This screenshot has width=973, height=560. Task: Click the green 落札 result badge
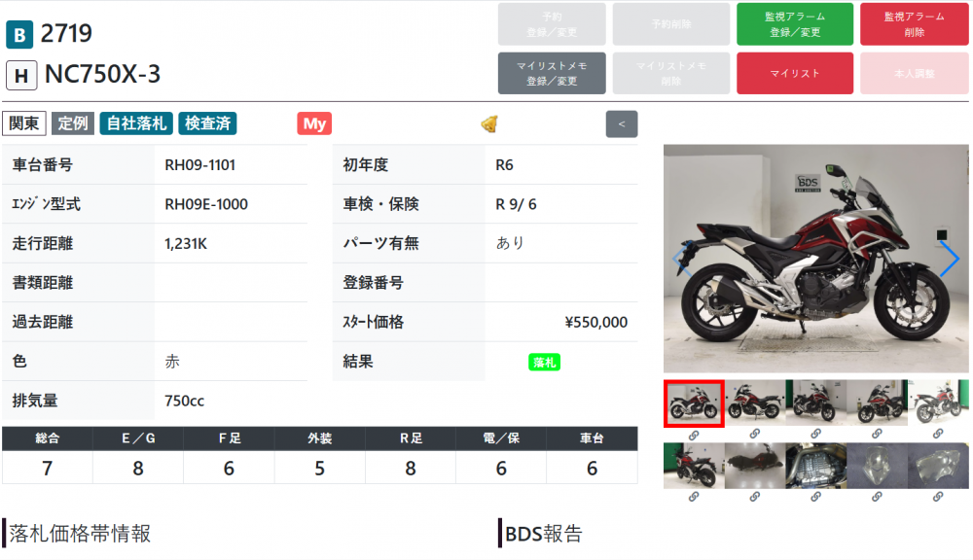[x=544, y=363]
